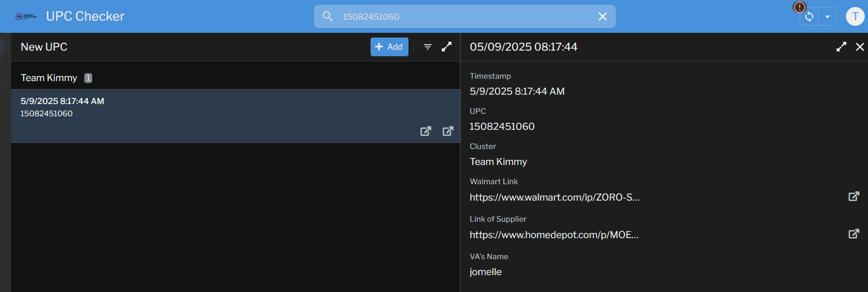Click the red error alert badge

pos(800,7)
